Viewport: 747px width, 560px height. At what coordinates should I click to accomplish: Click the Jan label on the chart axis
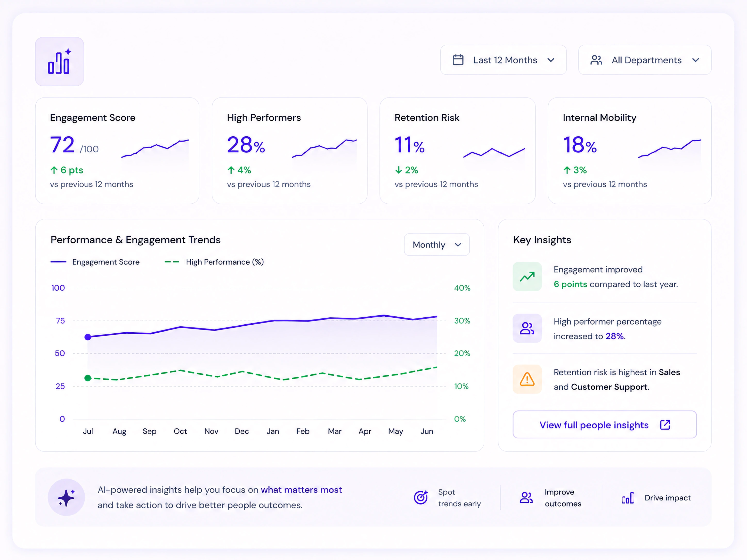click(x=273, y=431)
